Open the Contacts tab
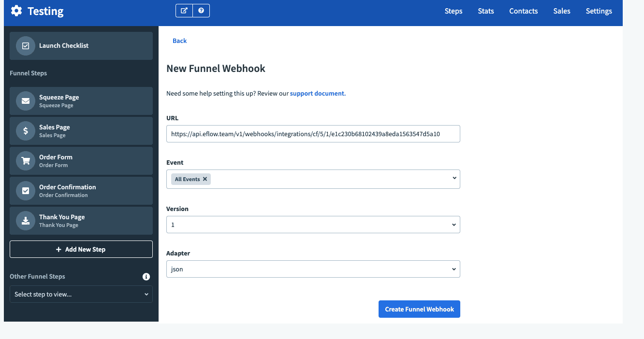The width and height of the screenshot is (644, 339). [524, 11]
